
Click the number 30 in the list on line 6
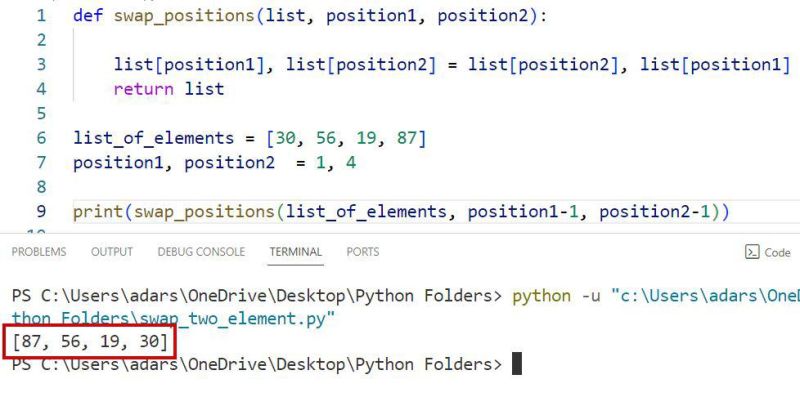point(286,138)
